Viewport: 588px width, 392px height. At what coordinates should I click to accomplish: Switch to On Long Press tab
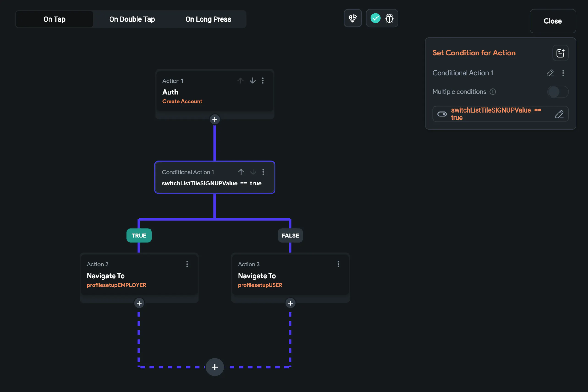tap(208, 19)
